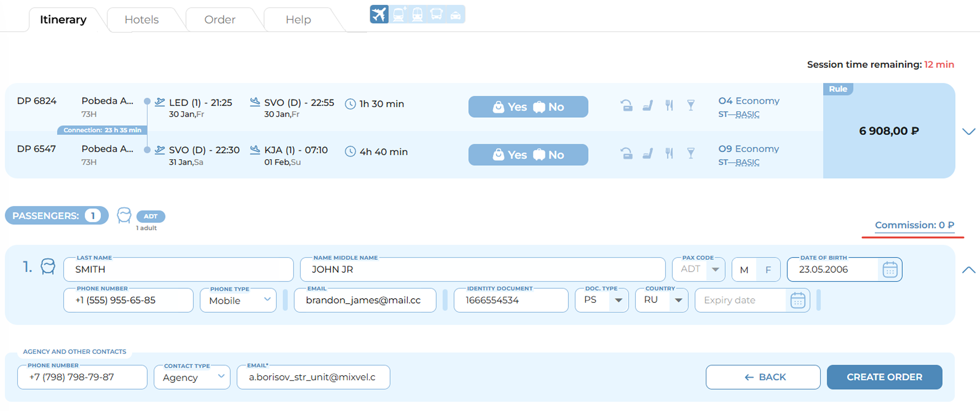Click the CREATE ORDER button

pos(884,377)
